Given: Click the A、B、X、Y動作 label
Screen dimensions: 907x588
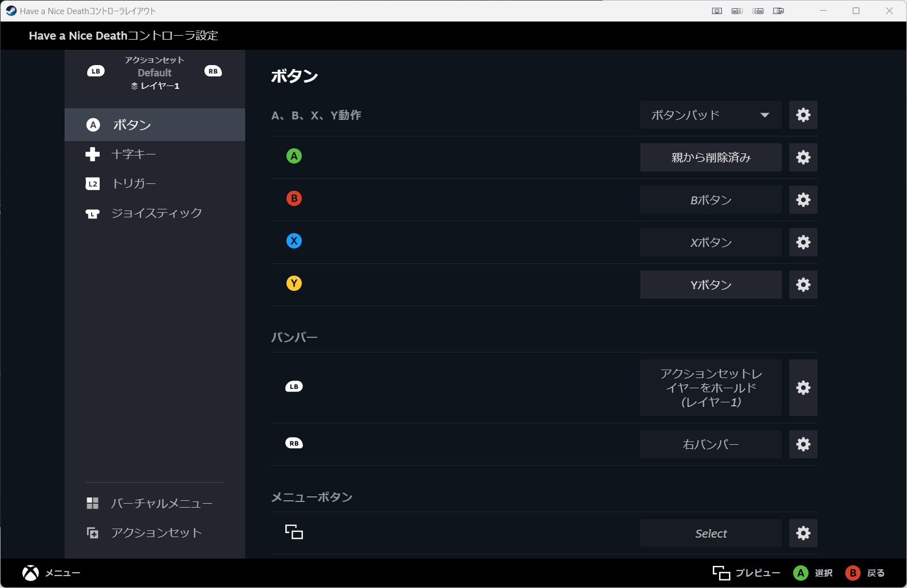Looking at the screenshot, I should point(316,115).
